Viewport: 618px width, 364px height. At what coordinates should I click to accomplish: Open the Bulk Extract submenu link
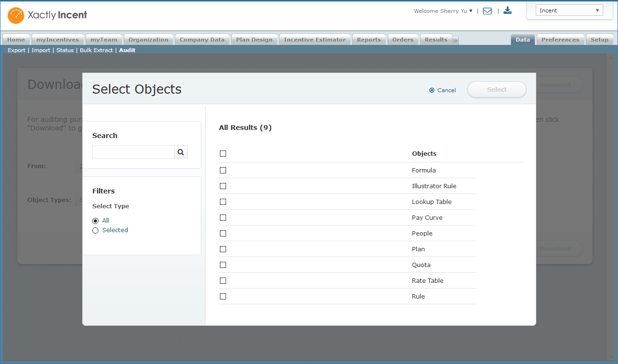point(96,50)
